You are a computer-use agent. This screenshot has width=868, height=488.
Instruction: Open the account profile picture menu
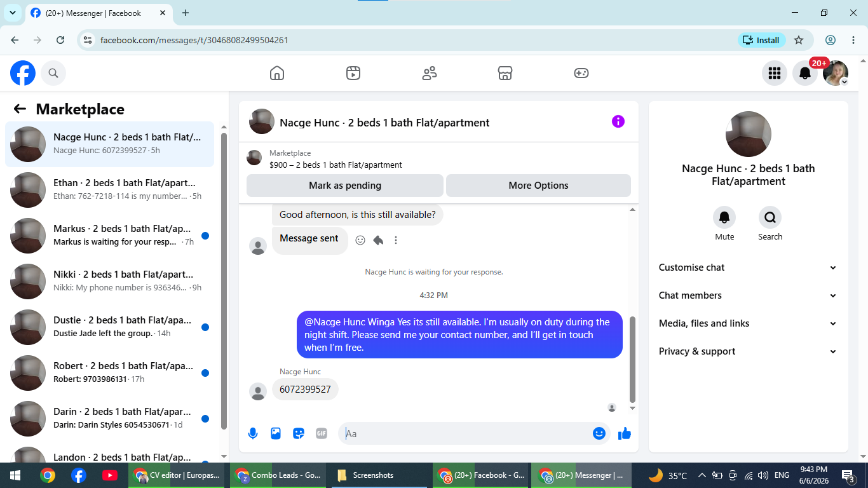click(x=835, y=74)
